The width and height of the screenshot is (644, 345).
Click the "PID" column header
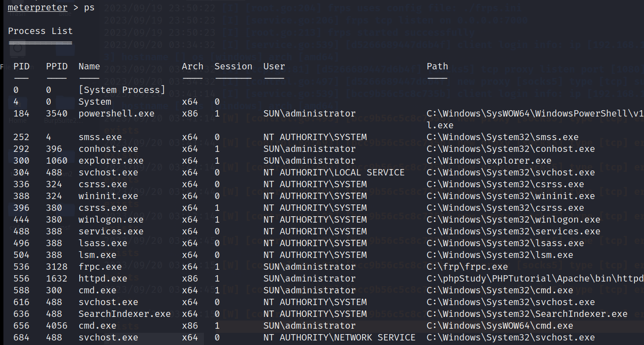click(21, 66)
